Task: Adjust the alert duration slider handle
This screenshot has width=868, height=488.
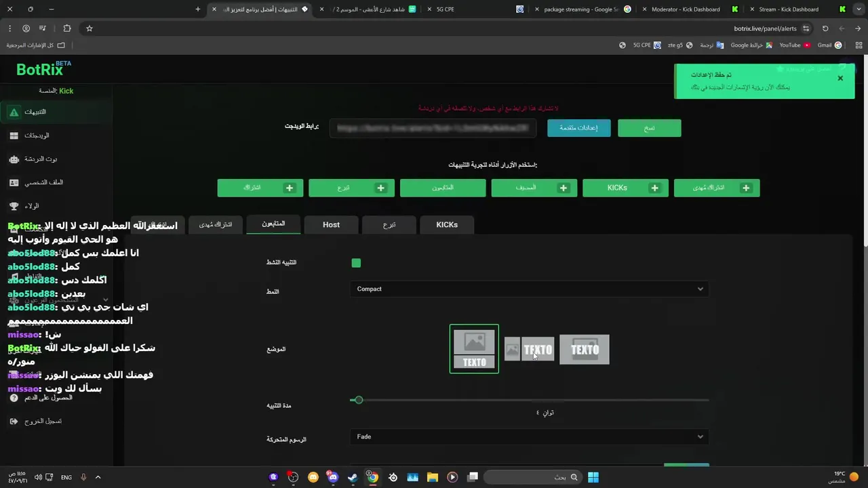Action: point(359,401)
